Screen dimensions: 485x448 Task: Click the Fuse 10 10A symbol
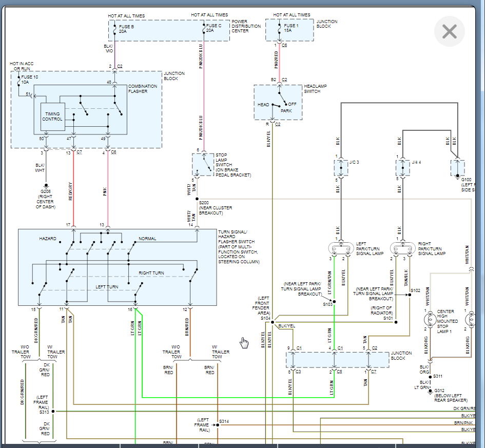tap(19, 80)
